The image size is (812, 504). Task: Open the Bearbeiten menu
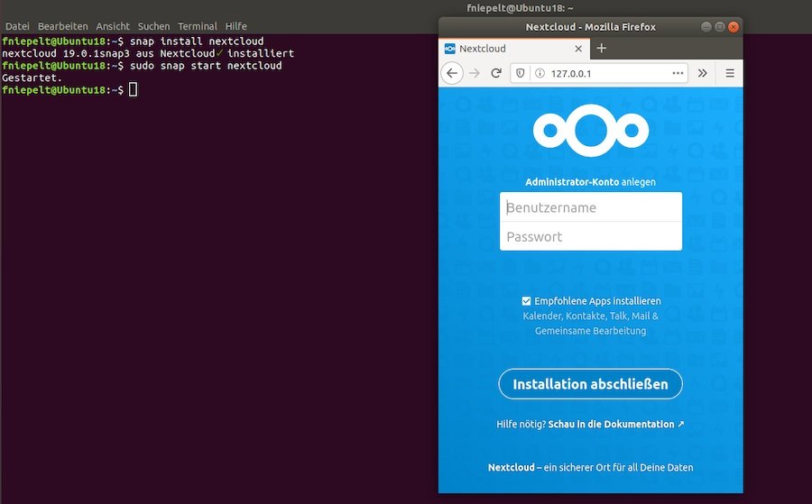[x=62, y=27]
